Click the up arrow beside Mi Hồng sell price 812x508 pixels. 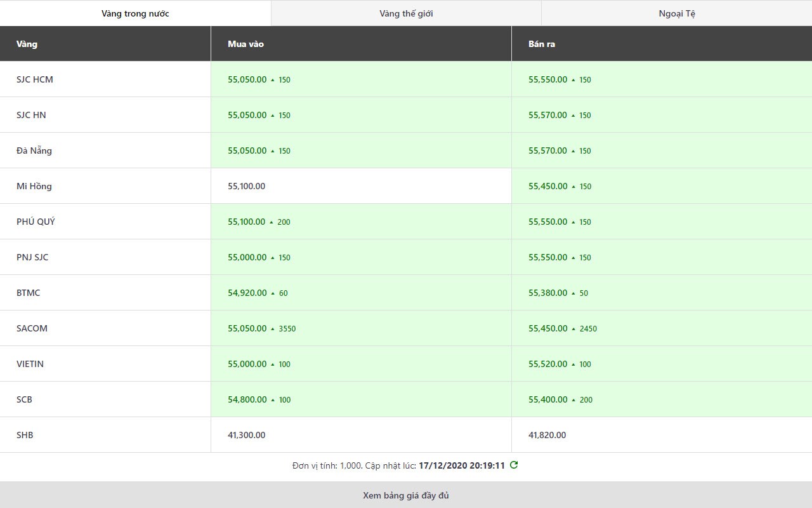click(x=573, y=187)
